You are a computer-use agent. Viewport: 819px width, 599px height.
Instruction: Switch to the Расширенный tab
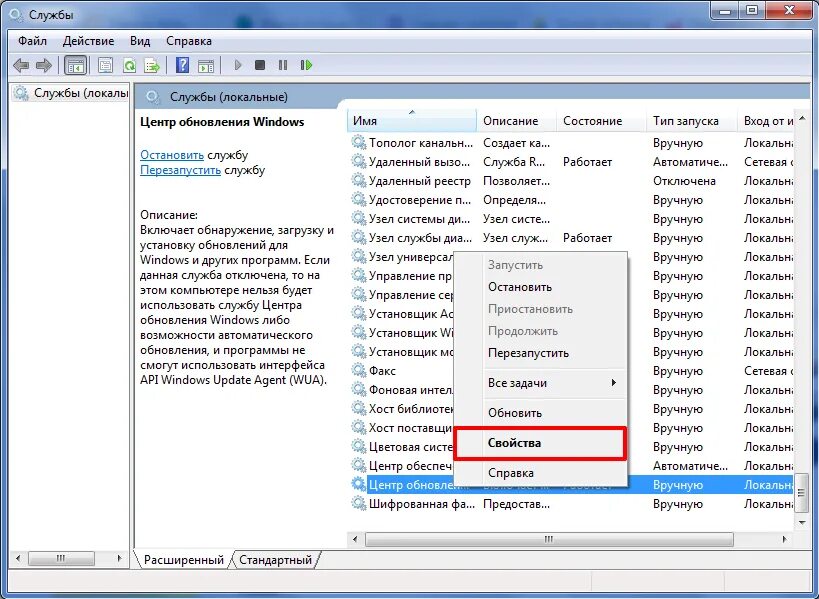click(x=183, y=560)
